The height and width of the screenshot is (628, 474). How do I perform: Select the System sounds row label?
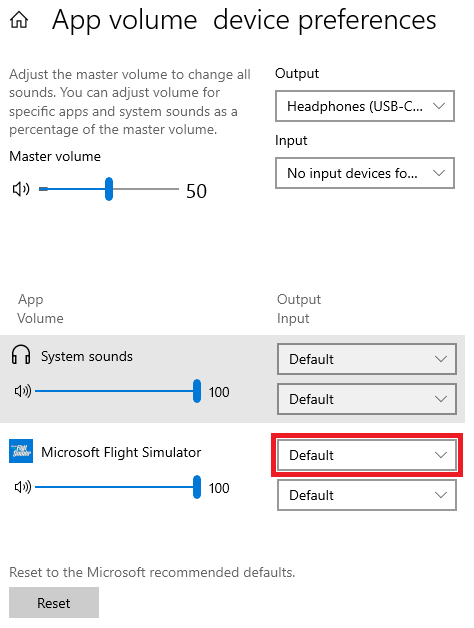click(x=87, y=356)
